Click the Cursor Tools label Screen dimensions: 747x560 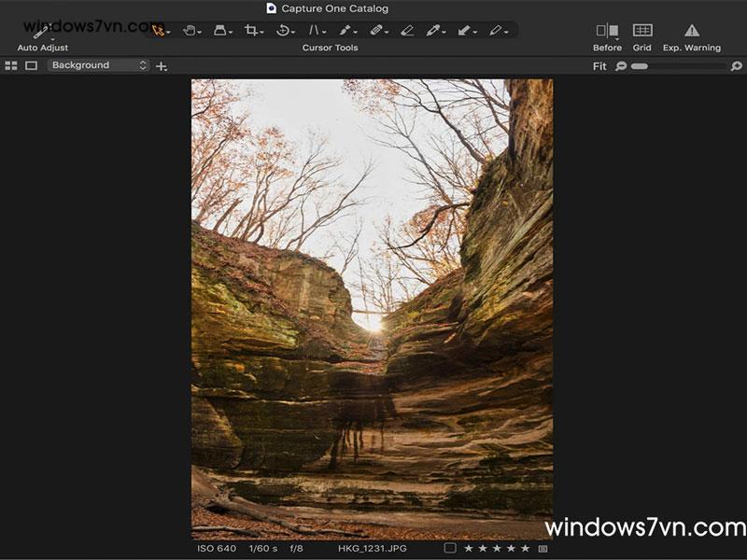(330, 48)
